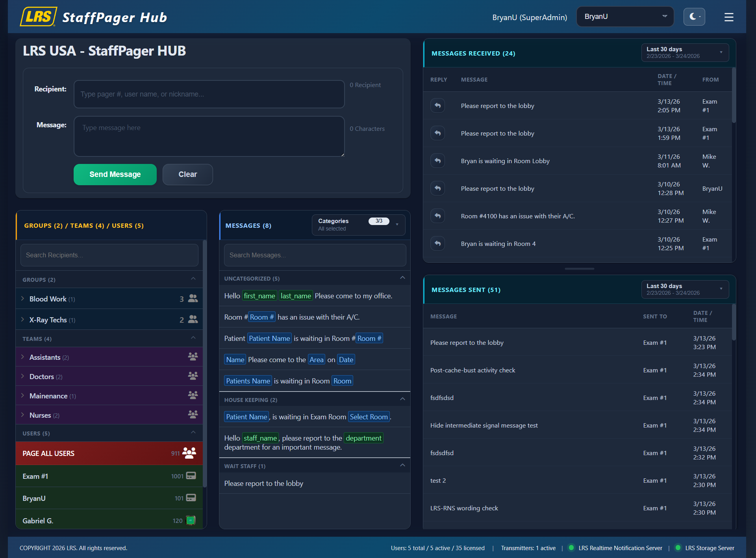The height and width of the screenshot is (558, 756).
Task: Toggle dark mode moon button
Action: pos(694,17)
